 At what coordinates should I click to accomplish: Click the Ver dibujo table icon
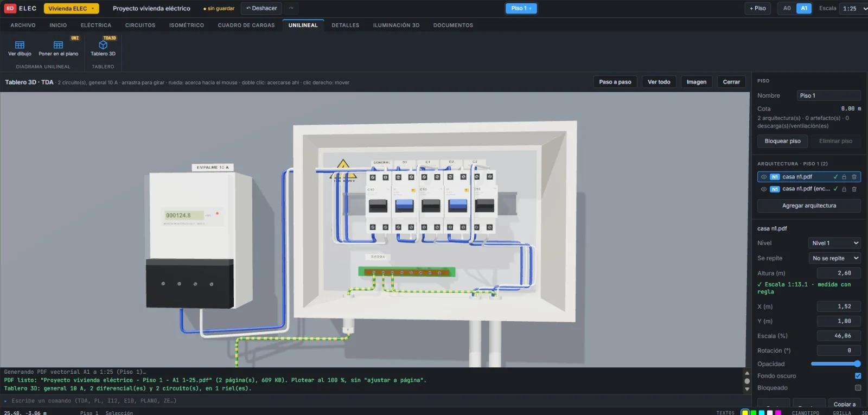(20, 45)
